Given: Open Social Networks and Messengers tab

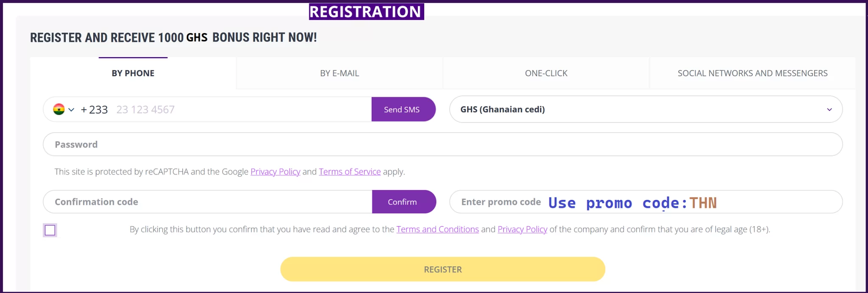Looking at the screenshot, I should click(752, 73).
